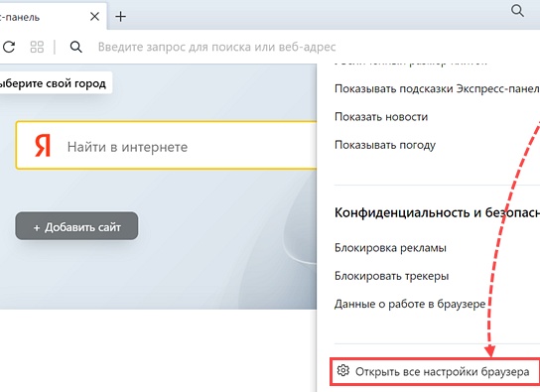Image resolution: width=540 pixels, height=392 pixels.
Task: Click the Конфиденциальность и безопасность heading
Action: point(437,212)
